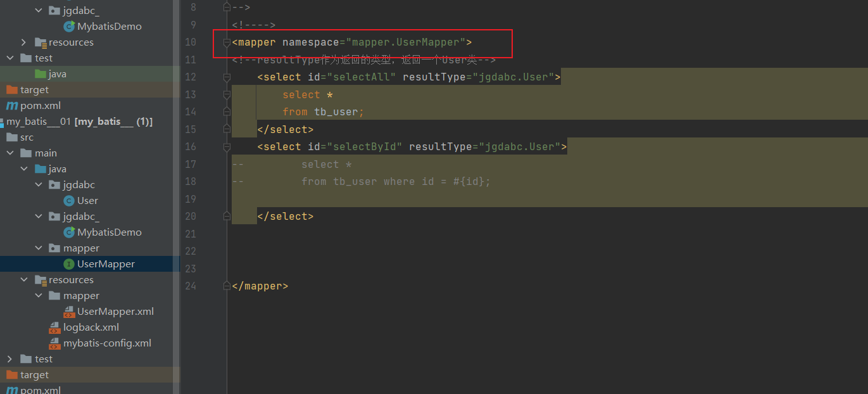Viewport: 868px width, 394px height.
Task: Select the UserMapper interface in tree
Action: [x=90, y=264]
